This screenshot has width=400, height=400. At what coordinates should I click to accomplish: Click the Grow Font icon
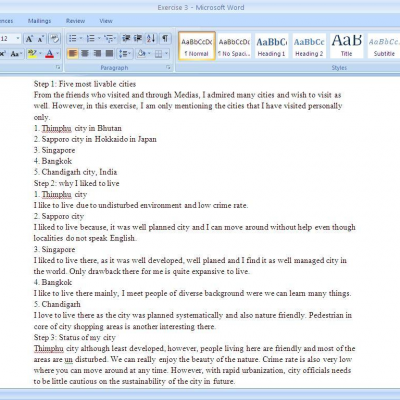[29, 39]
